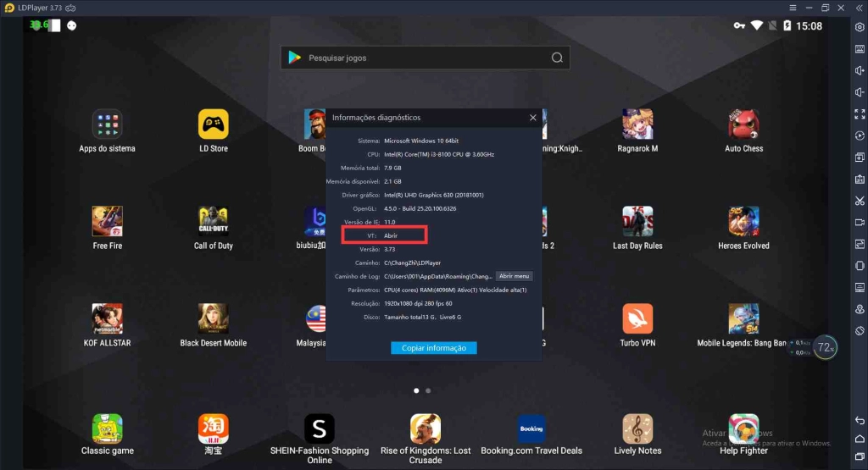
Task: Open the Turbo VPN app
Action: click(x=637, y=319)
